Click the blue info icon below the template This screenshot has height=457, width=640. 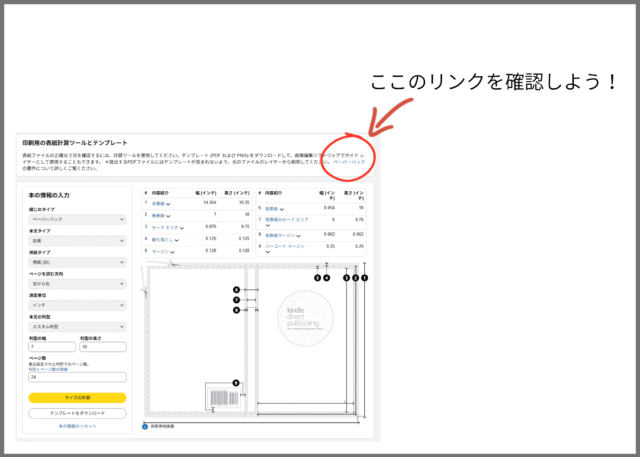tap(145, 426)
